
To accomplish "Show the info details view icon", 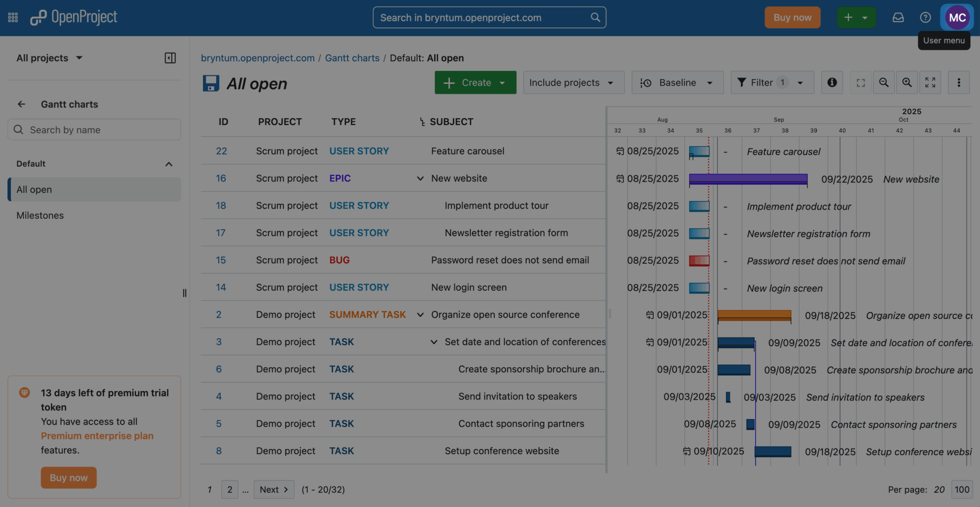I will [832, 82].
